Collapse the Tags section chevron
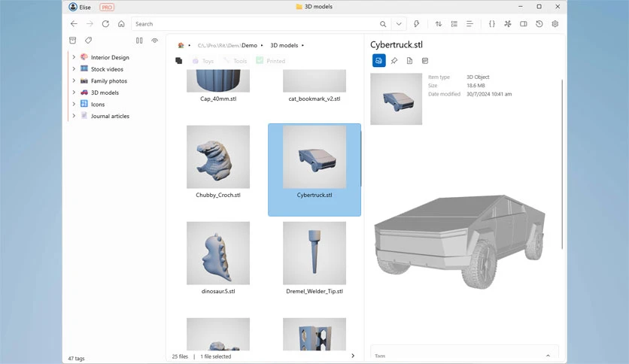629x364 pixels. click(548, 356)
